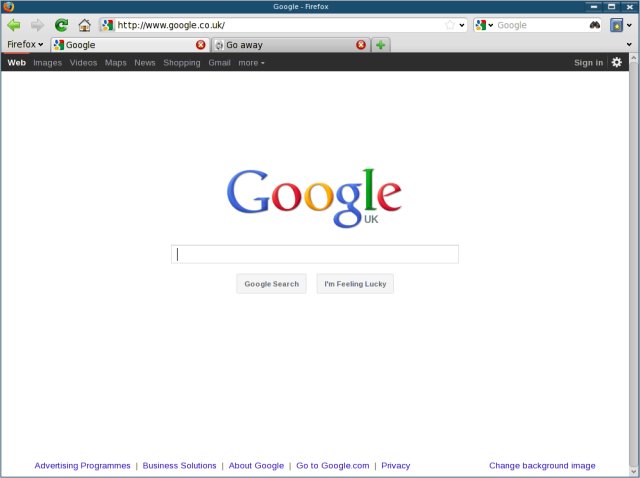
Task: Bookmark this page with the star icon
Action: [x=450, y=25]
